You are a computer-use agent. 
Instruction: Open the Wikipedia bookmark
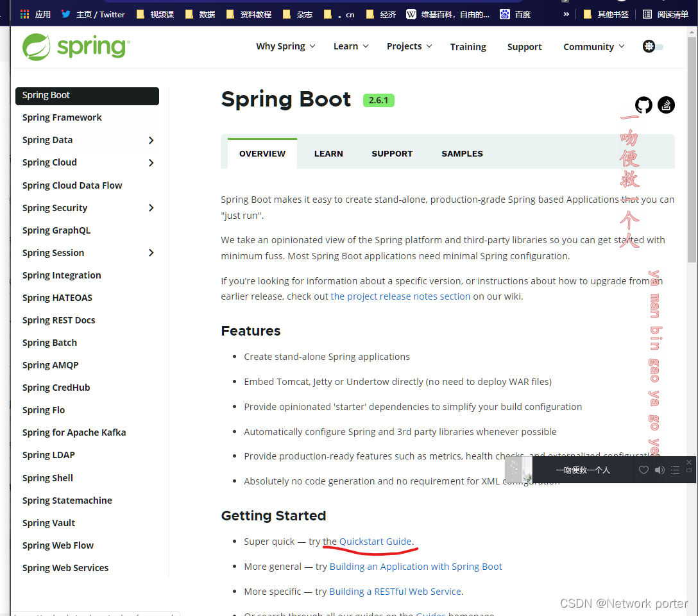(448, 14)
